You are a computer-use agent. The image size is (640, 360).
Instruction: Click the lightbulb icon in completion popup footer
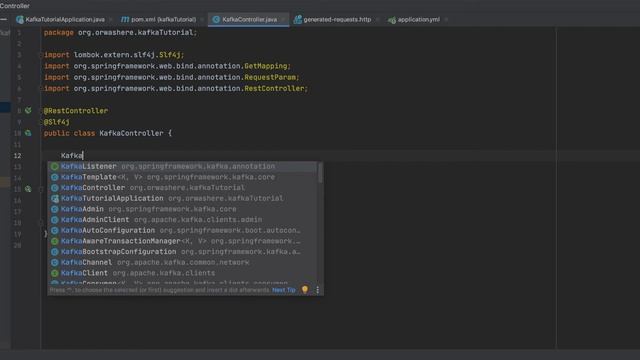305,289
